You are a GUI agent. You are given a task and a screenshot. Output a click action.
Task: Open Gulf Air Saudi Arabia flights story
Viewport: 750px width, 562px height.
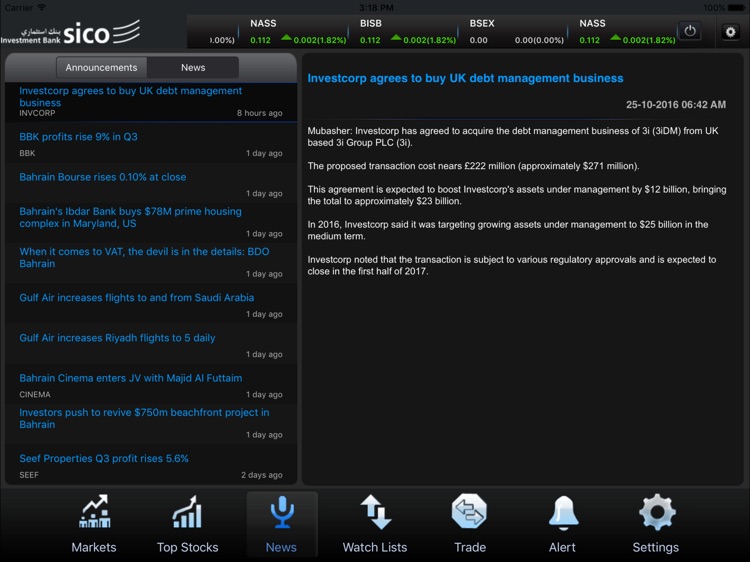coord(151,304)
